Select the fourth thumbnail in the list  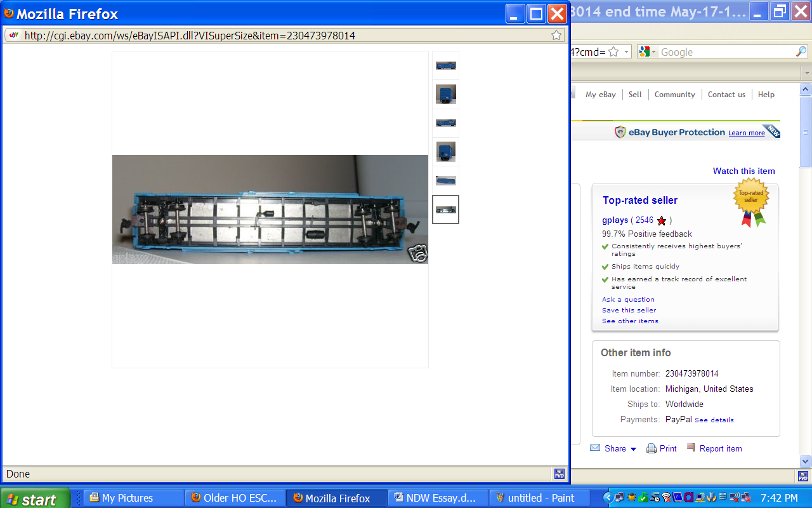coord(445,151)
